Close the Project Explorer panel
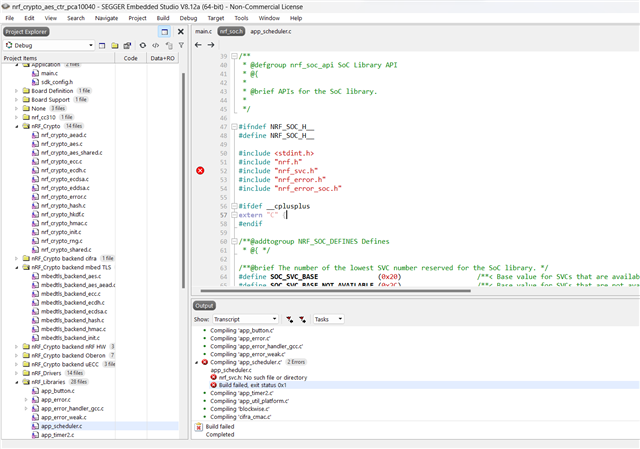Image resolution: width=640 pixels, height=449 pixels. (x=180, y=31)
